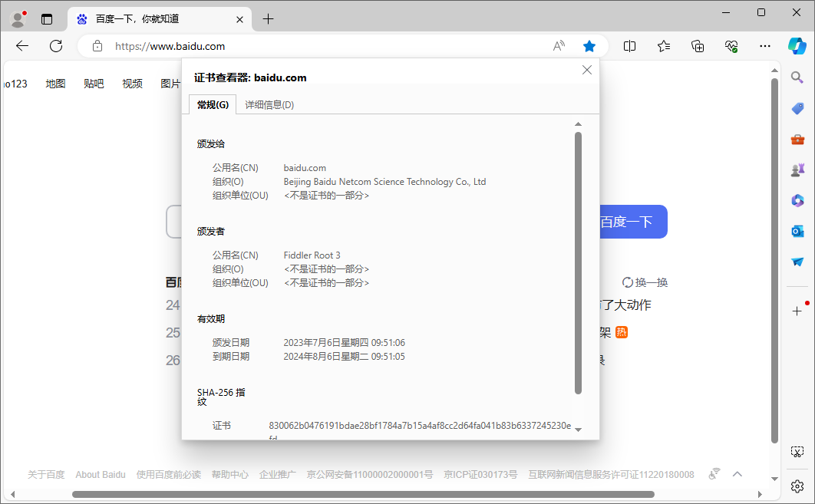Viewport: 815px width, 504px height.
Task: Select the issuer name Fiddler Root 3
Action: tap(312, 255)
